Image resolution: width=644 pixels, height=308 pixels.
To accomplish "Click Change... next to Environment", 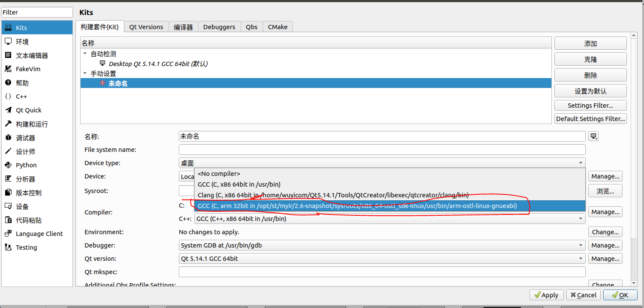I will click(x=605, y=232).
